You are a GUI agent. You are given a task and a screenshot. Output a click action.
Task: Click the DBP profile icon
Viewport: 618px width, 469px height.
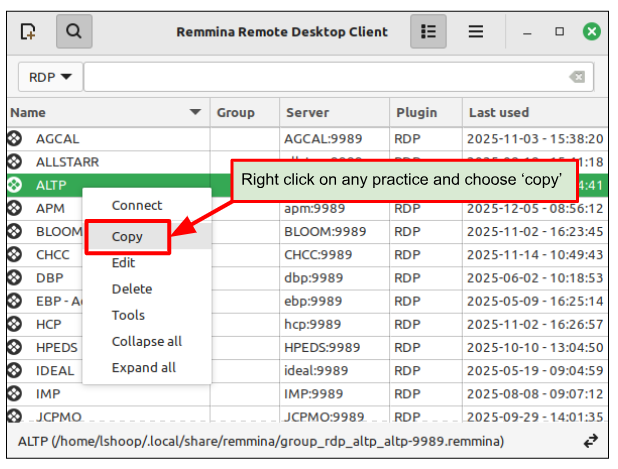coord(15,278)
